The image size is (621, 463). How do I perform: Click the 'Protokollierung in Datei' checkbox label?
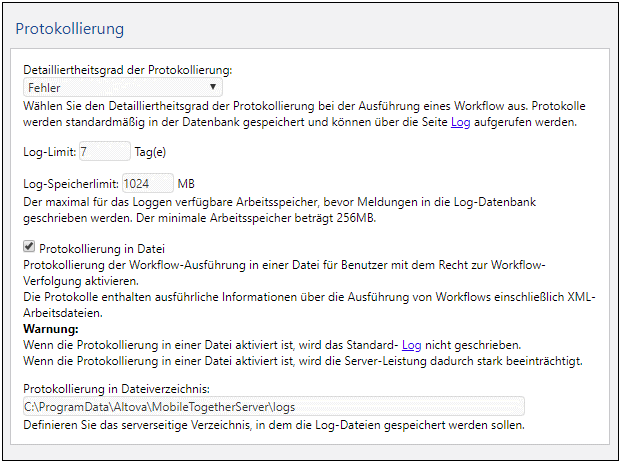tap(108, 248)
